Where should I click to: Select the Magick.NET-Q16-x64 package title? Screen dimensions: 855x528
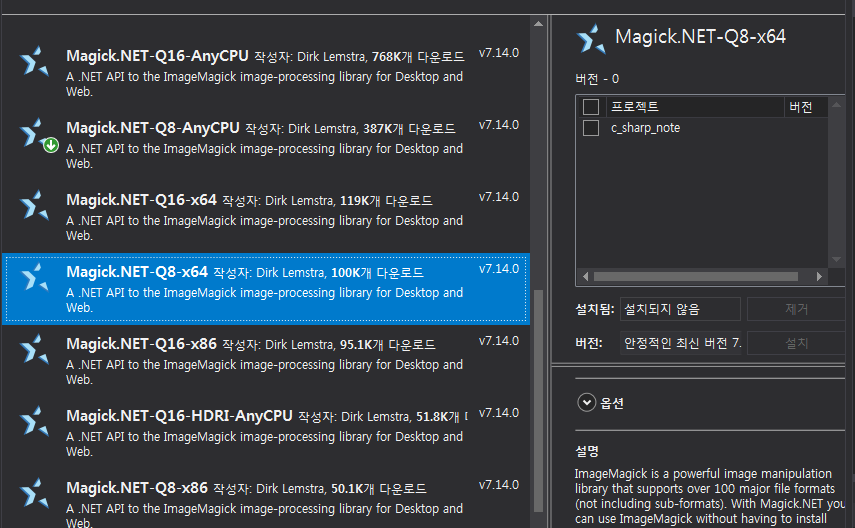click(141, 200)
